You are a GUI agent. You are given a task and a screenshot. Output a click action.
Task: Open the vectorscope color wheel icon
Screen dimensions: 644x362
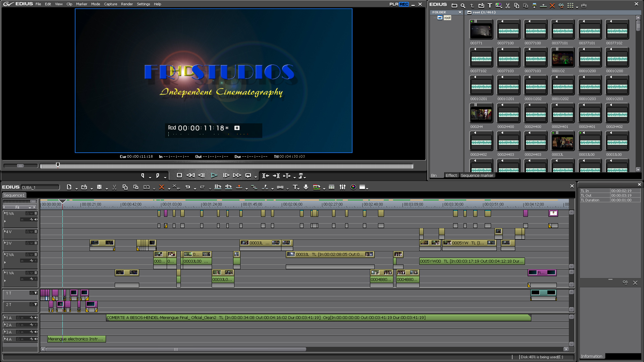(353, 187)
